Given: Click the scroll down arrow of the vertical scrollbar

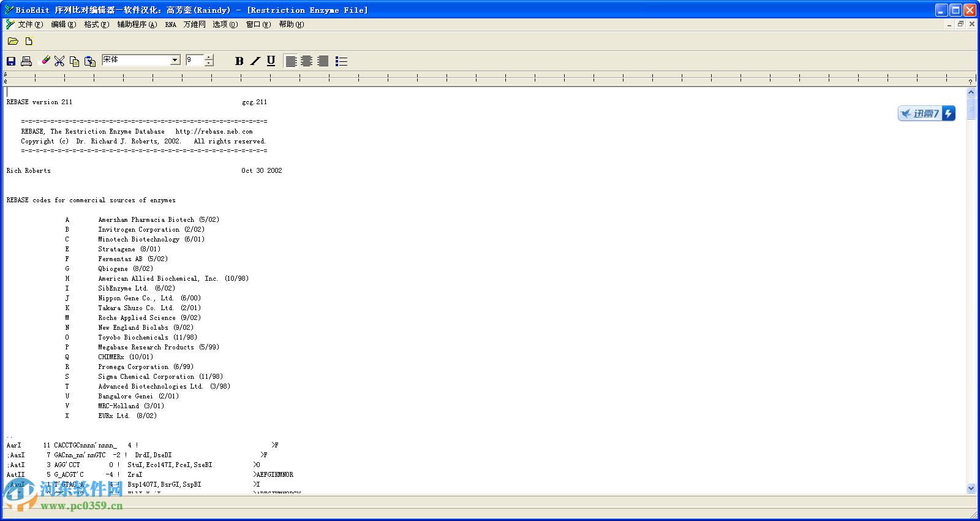Looking at the screenshot, I should coord(971,489).
